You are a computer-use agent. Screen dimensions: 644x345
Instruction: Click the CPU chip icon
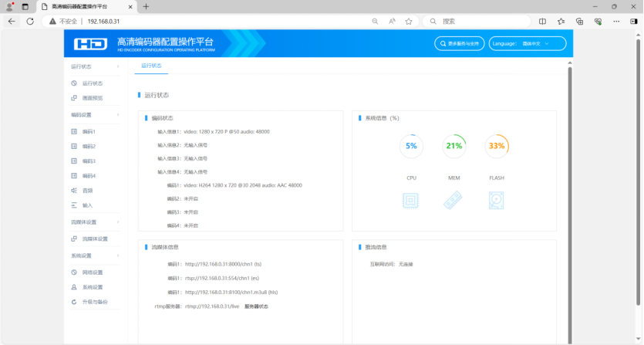click(x=410, y=201)
